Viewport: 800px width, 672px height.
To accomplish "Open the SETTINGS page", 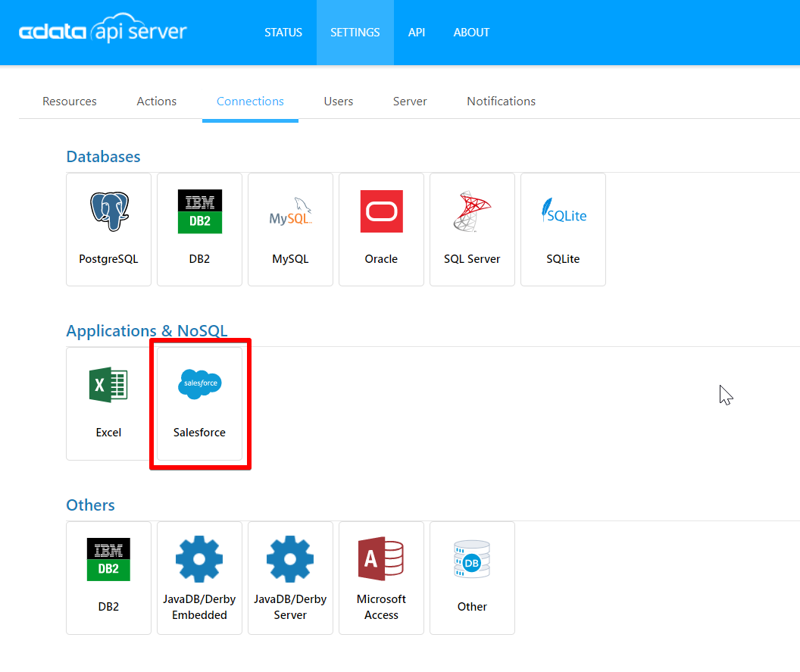I will click(x=355, y=33).
